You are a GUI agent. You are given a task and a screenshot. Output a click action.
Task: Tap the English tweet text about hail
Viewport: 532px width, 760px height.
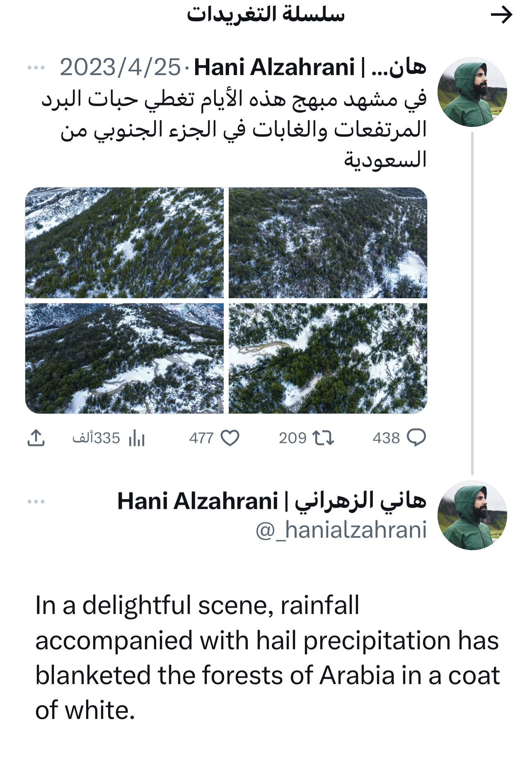coord(267,658)
